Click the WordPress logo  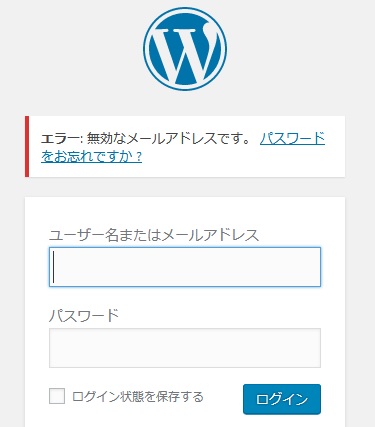185,49
